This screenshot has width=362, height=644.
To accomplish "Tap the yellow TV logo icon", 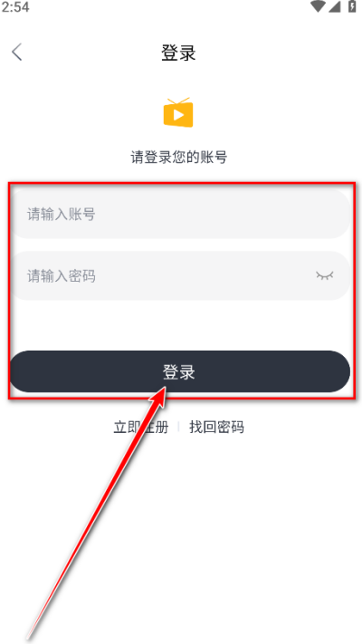I will tap(178, 112).
